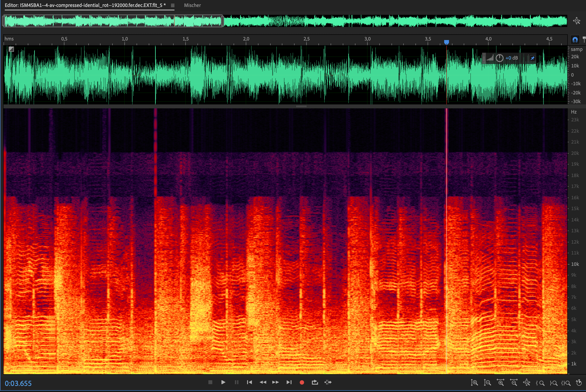
Task: Switch to the Mischer tab
Action: (192, 5)
